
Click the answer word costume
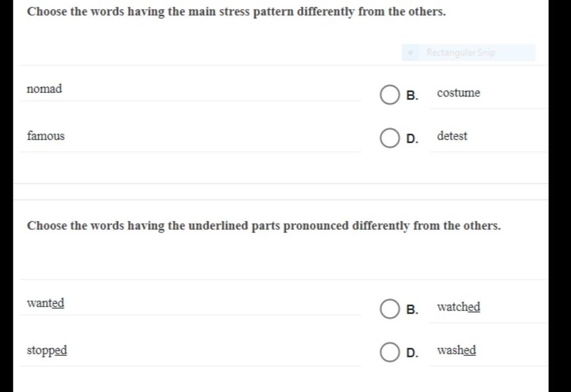tap(458, 93)
